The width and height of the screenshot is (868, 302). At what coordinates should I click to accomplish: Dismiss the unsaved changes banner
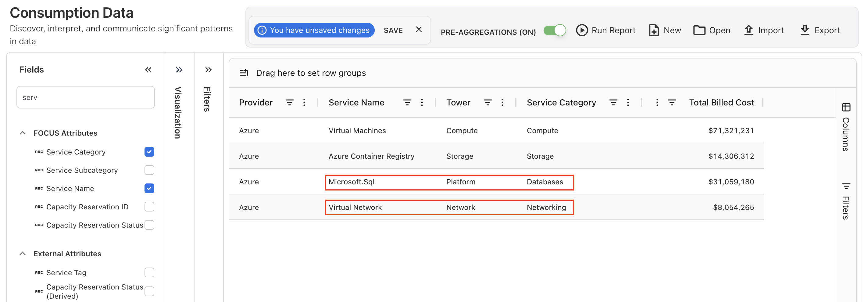(419, 30)
